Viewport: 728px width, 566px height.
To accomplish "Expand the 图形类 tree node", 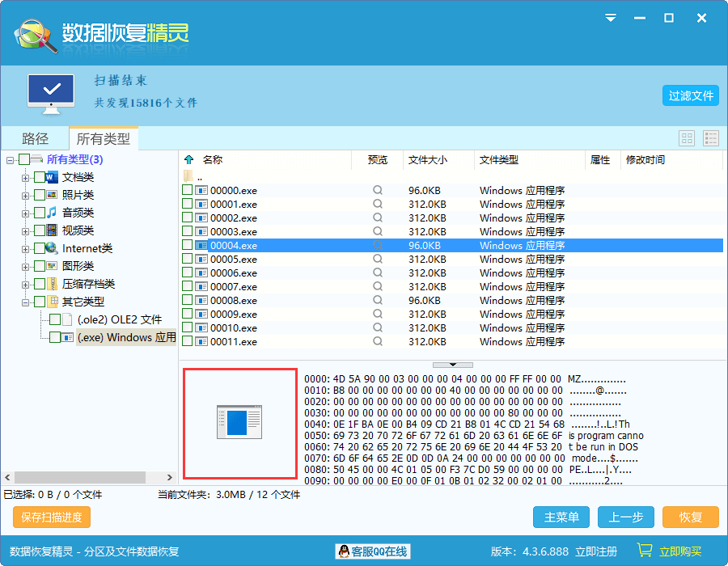I will click(25, 267).
